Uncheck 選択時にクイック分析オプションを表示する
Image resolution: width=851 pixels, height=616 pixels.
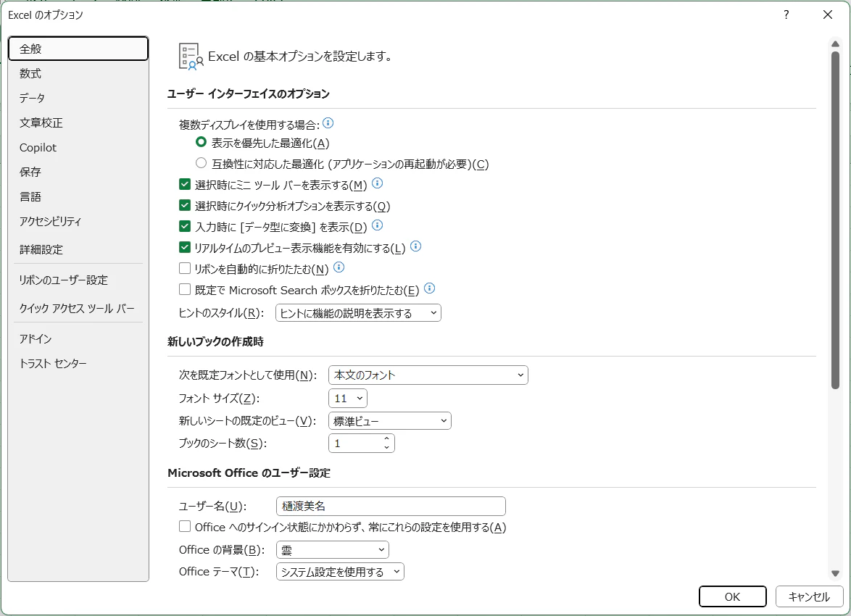pyautogui.click(x=185, y=205)
